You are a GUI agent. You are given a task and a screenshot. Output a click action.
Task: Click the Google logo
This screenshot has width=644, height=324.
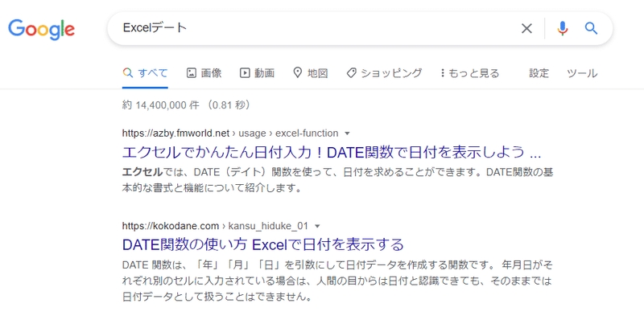click(42, 29)
